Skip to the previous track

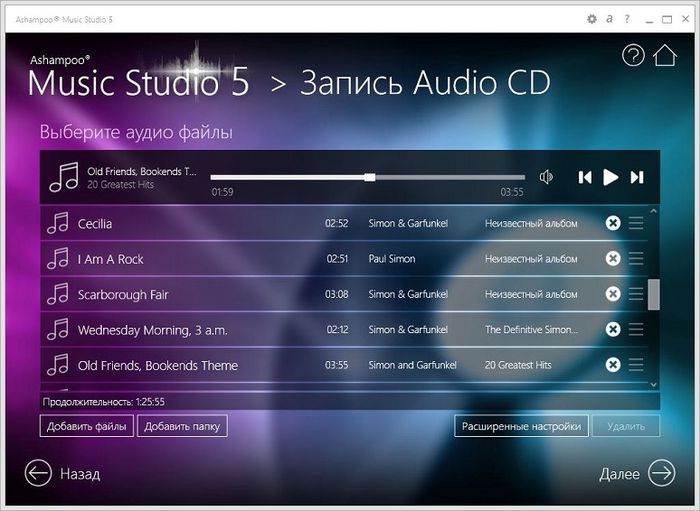[x=585, y=177]
